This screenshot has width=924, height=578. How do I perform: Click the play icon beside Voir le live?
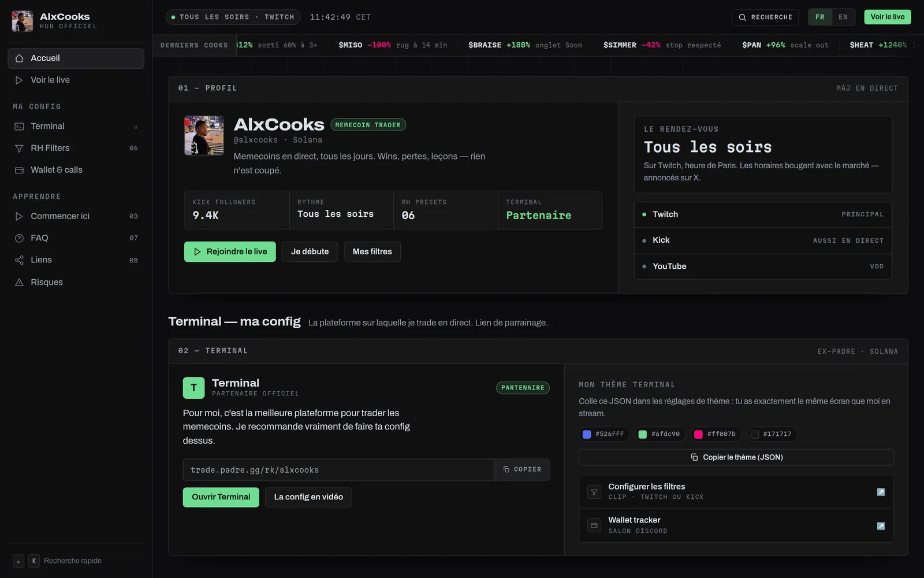pyautogui.click(x=19, y=80)
